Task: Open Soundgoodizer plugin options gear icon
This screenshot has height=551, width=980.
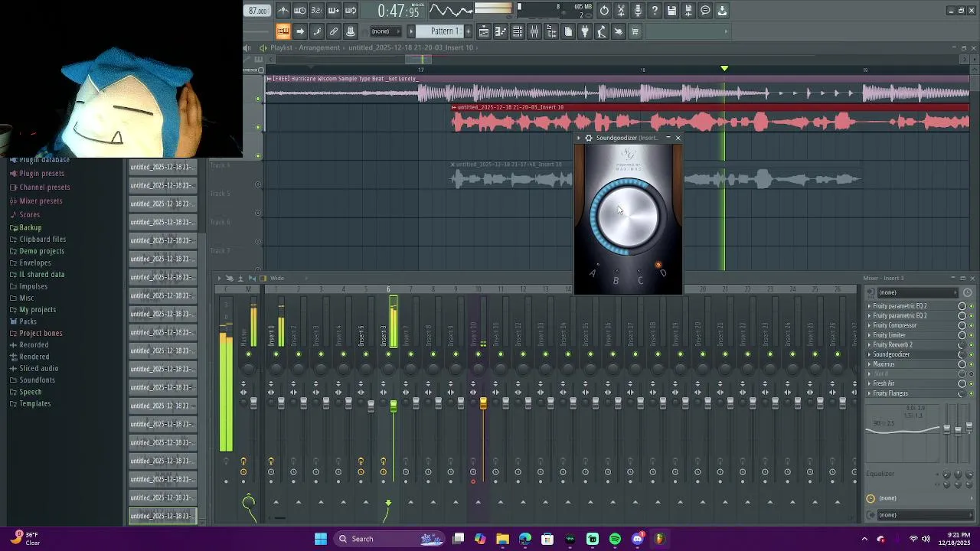Action: [588, 138]
